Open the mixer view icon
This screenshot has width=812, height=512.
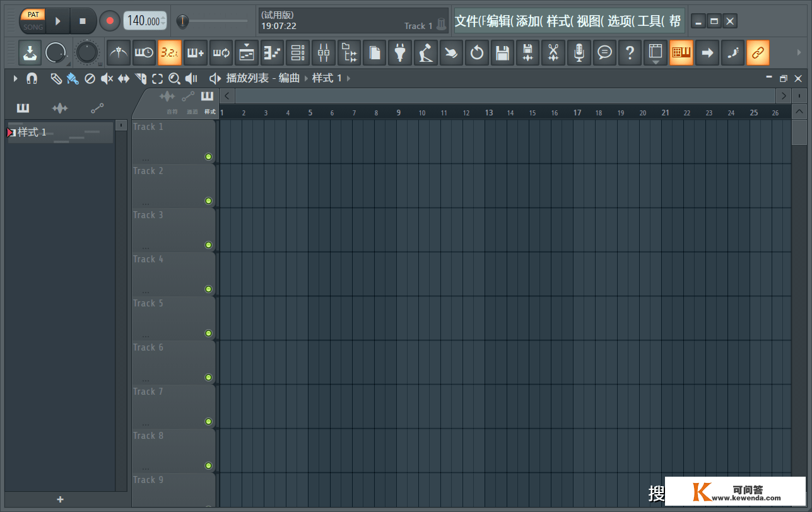click(324, 53)
